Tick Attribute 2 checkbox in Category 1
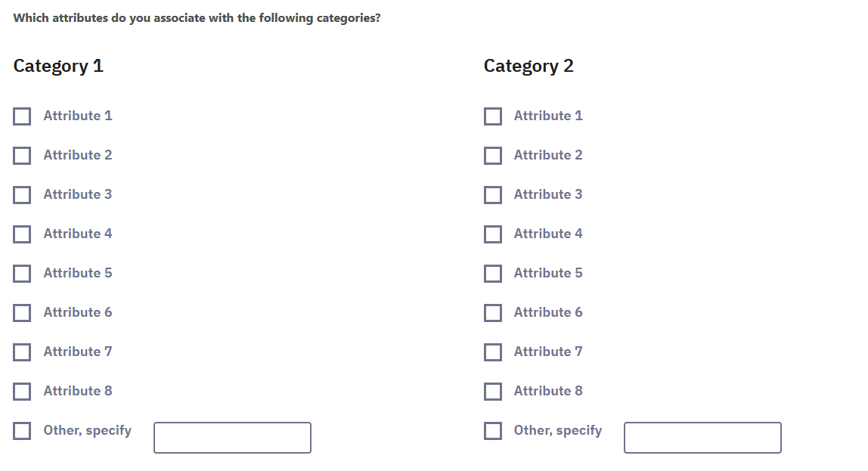 click(22, 156)
